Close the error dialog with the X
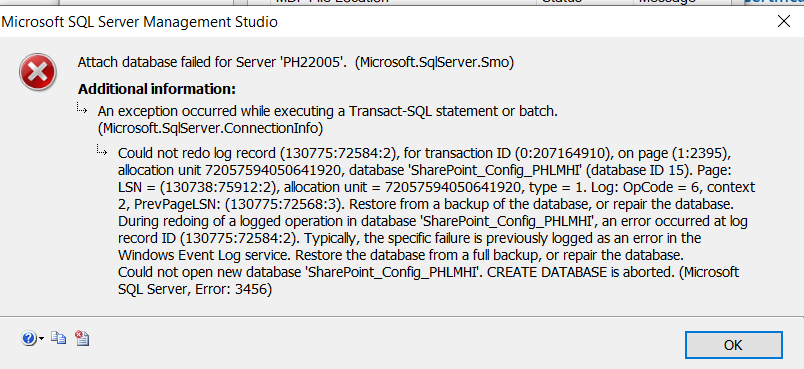 tap(783, 21)
